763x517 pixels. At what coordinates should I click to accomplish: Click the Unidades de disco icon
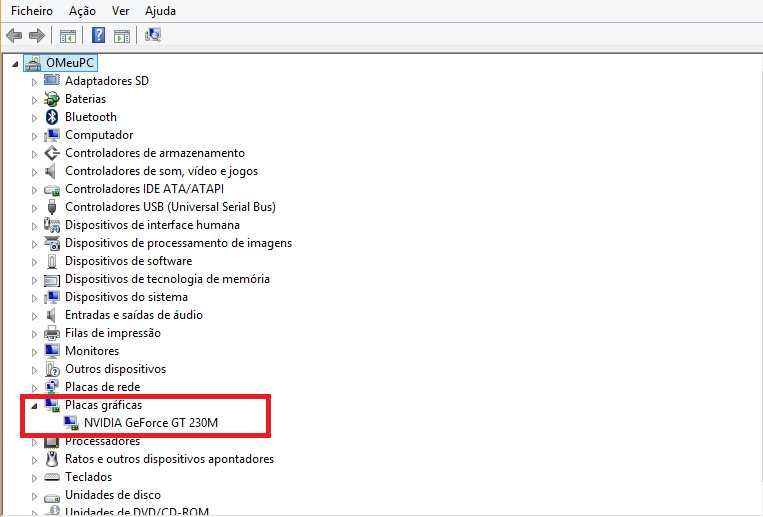[x=52, y=497]
